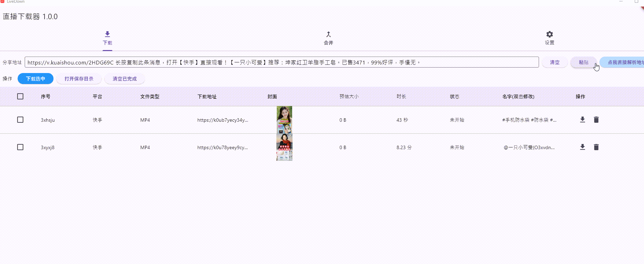The height and width of the screenshot is (264, 644).
Task: Click the 打开保存目录 button
Action: pos(79,79)
